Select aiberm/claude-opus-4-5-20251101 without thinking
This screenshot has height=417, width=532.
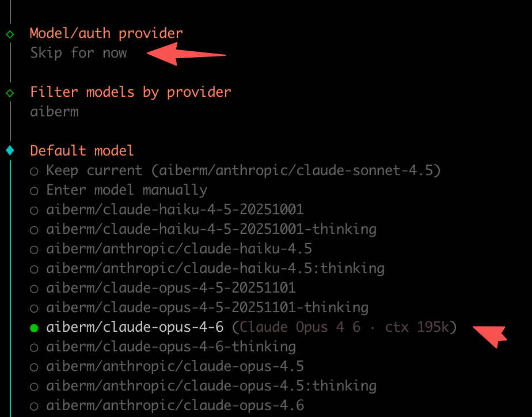coord(170,288)
